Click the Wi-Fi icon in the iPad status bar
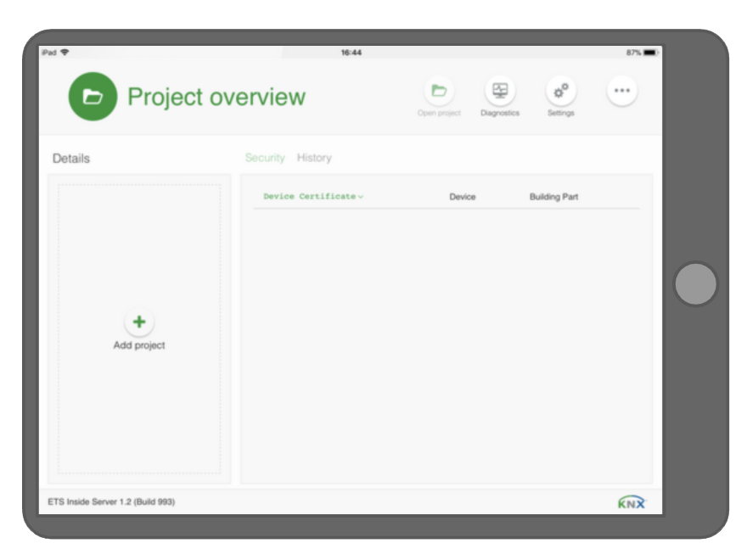Viewport: 747px width, 560px height. [65, 51]
